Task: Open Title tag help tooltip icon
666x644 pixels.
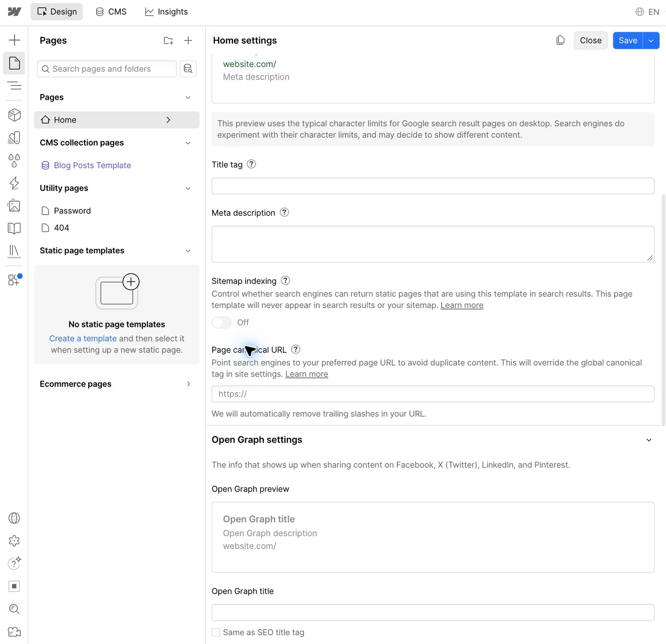Action: 251,164
